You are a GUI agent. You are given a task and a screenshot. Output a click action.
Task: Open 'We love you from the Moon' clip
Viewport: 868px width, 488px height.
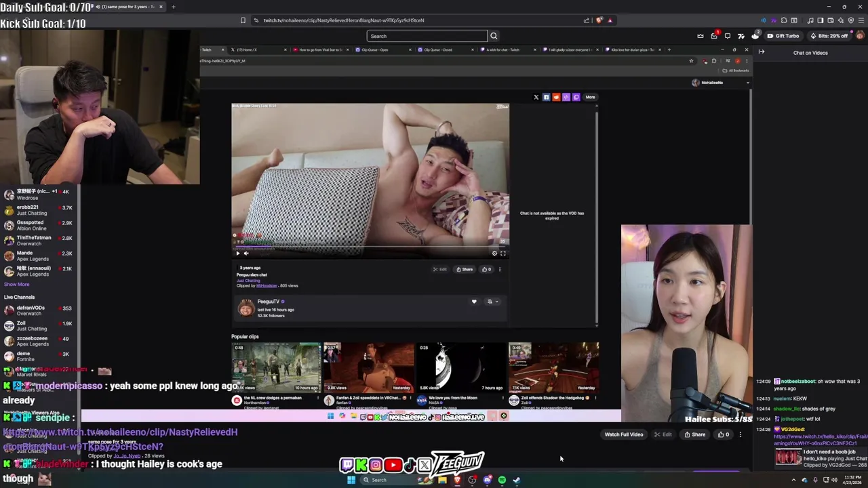[461, 367]
